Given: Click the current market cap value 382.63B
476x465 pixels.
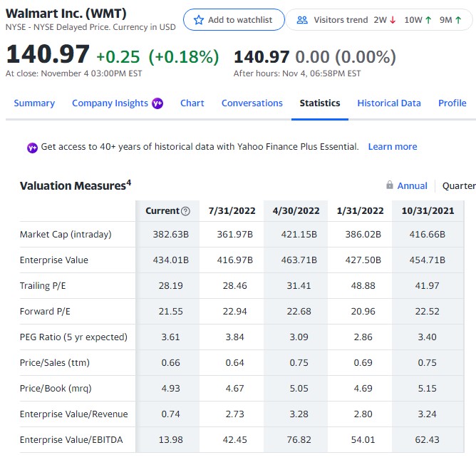Looking at the screenshot, I should pyautogui.click(x=170, y=235).
